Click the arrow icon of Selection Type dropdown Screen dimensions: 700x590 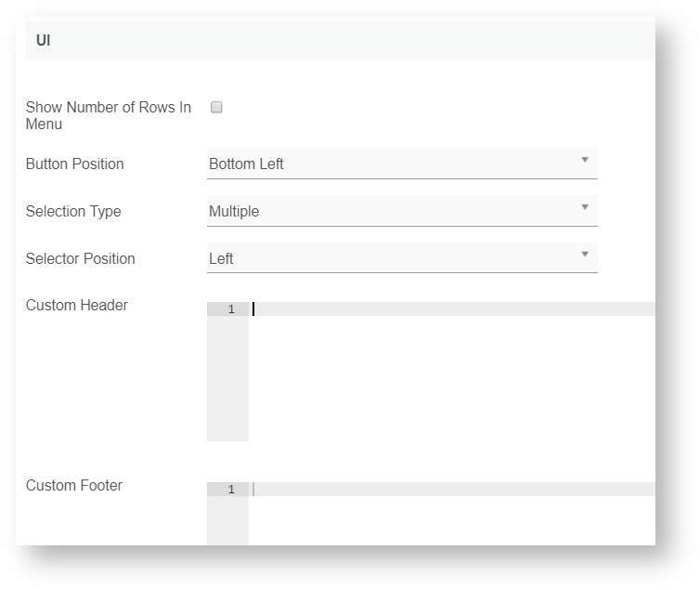pyautogui.click(x=585, y=207)
